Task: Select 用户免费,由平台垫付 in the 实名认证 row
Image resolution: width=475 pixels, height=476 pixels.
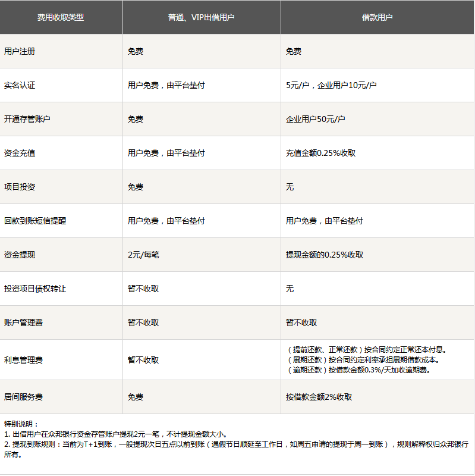Action: 166,85
